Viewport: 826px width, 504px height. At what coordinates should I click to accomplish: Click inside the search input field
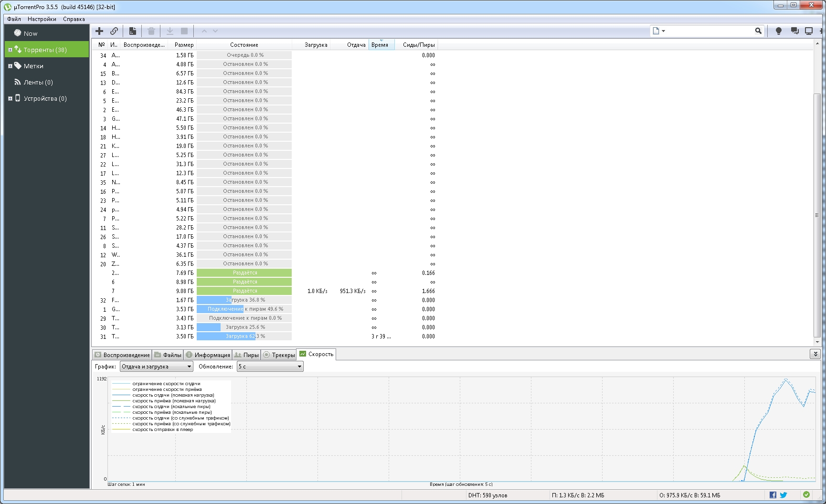coord(709,31)
